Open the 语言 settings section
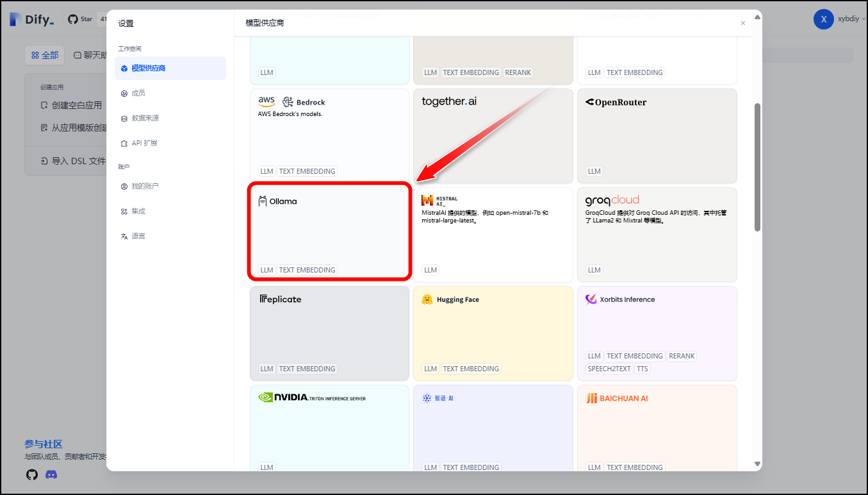868x495 pixels. (x=170, y=236)
